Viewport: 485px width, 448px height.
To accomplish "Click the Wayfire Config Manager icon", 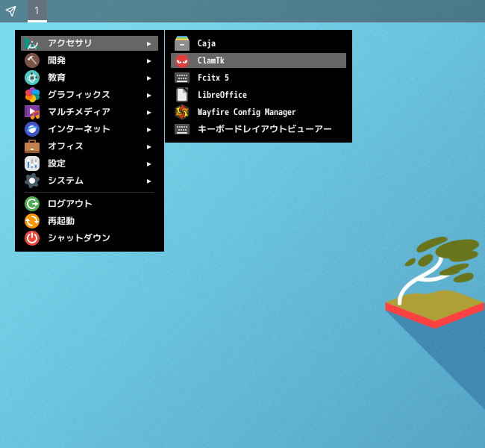I will click(x=182, y=112).
